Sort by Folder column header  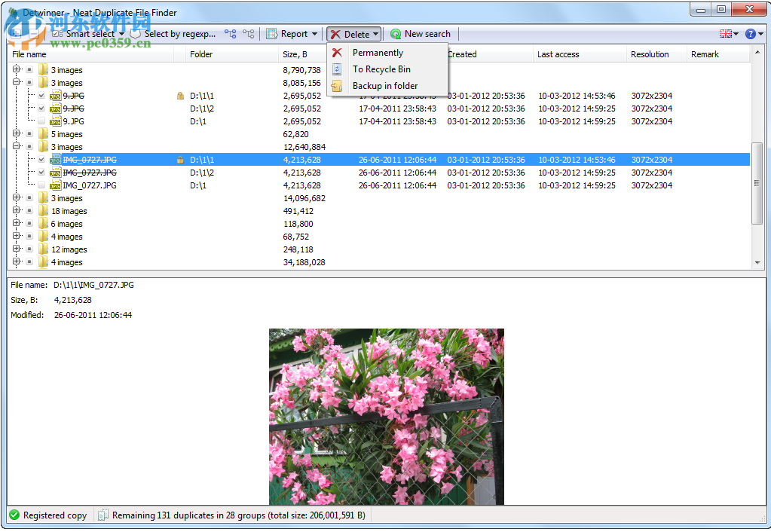coord(232,54)
